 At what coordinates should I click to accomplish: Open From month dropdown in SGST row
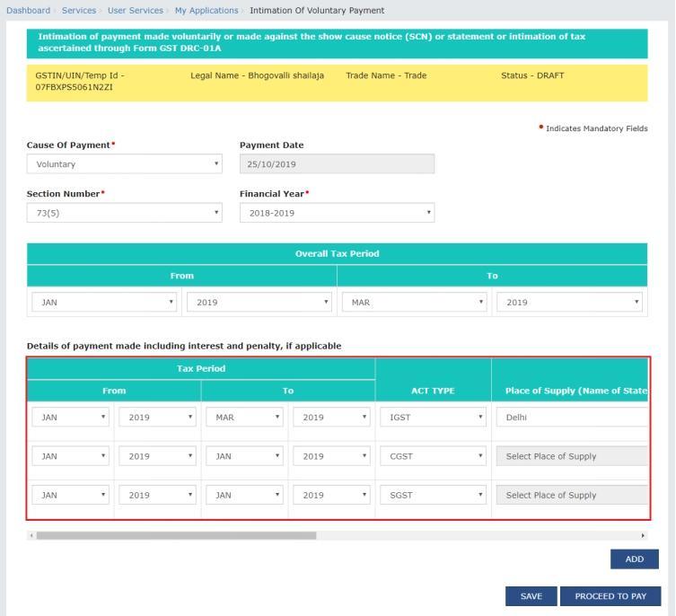[70, 495]
